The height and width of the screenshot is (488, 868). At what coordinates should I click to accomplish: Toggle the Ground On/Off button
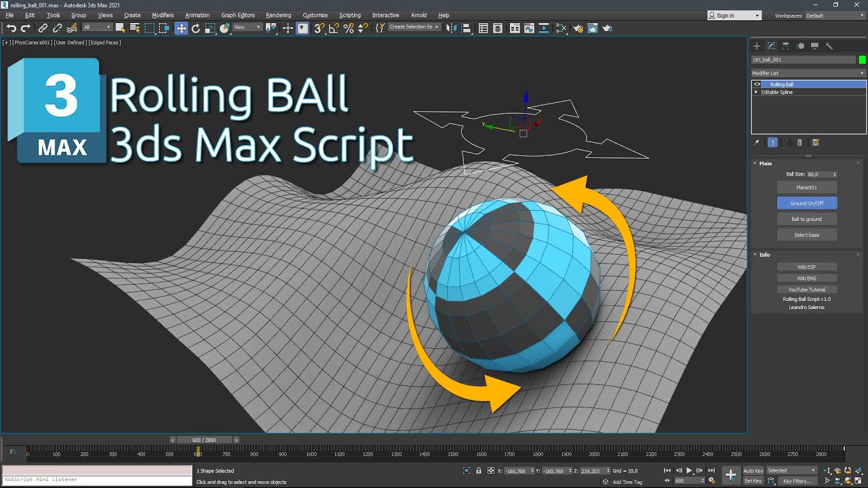click(x=807, y=203)
